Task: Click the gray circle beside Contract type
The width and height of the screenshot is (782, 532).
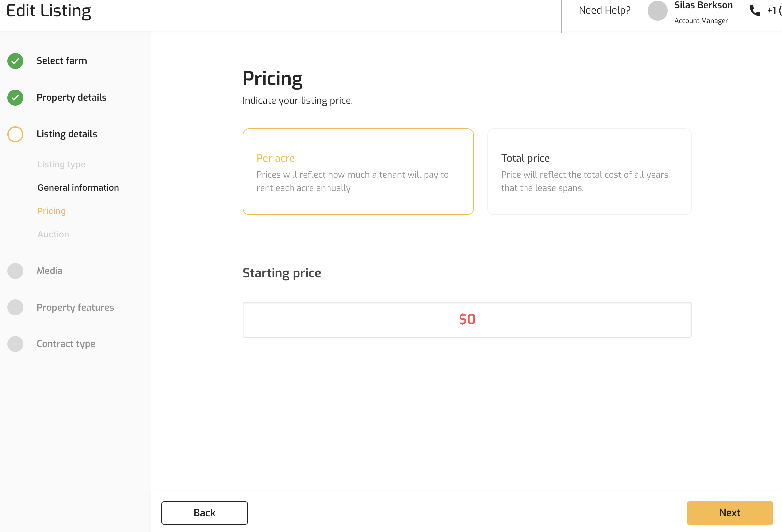Action: click(x=15, y=344)
